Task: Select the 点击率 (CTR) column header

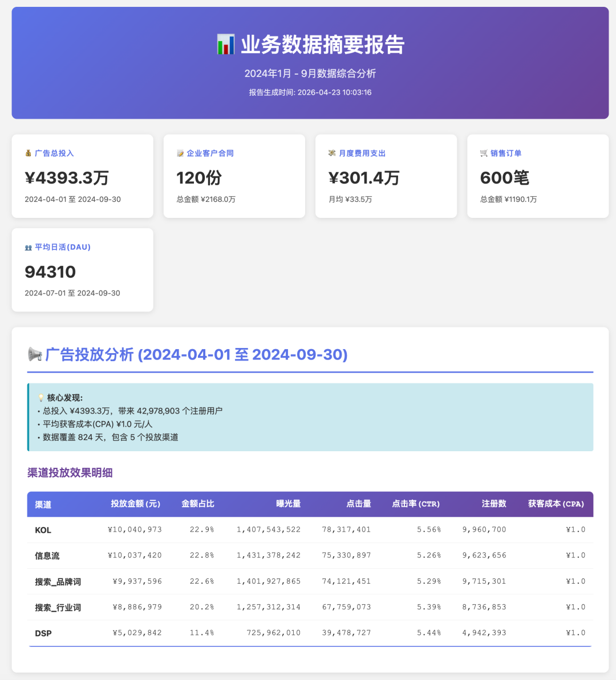Action: [415, 504]
